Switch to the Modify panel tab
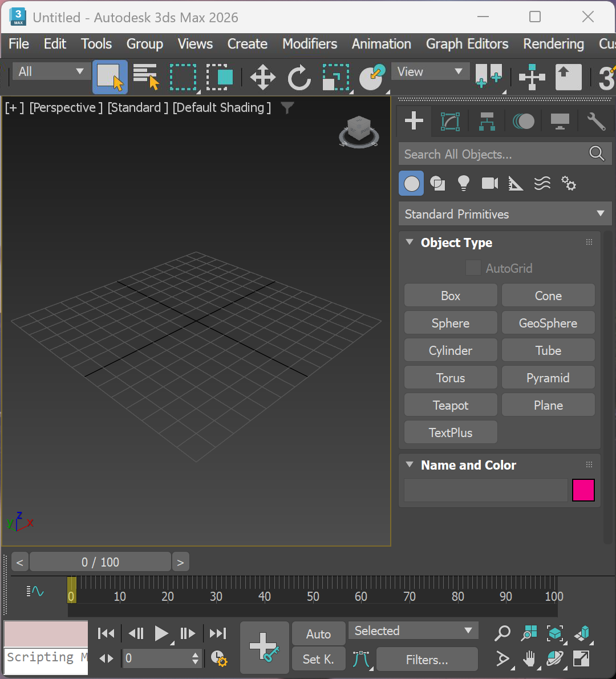Screen dimensions: 616x679 pyautogui.click(x=450, y=121)
